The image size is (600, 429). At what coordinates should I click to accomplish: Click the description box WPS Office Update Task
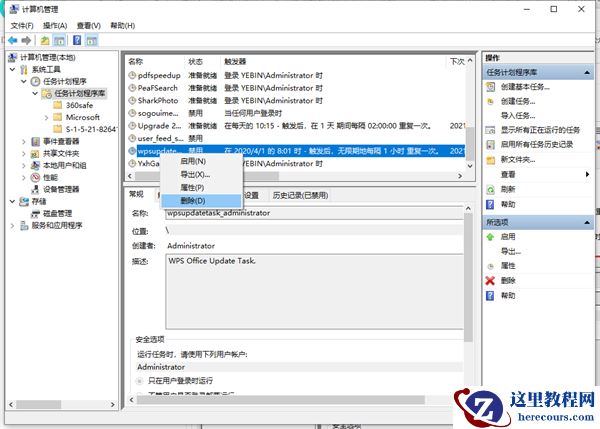point(315,292)
